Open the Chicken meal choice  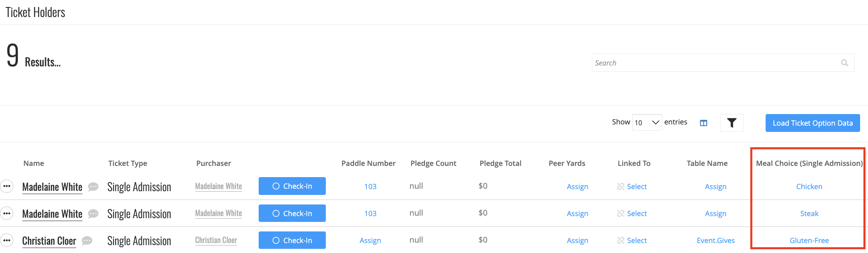(x=809, y=187)
